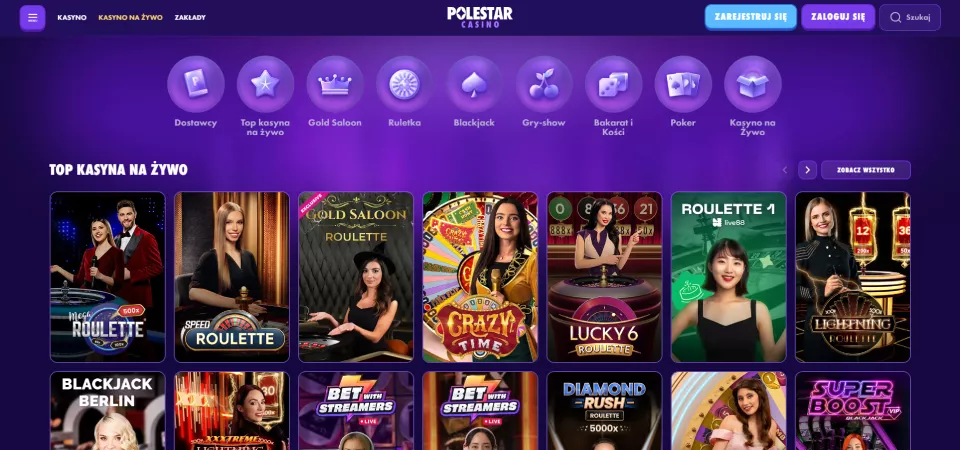Show previous games with left chevron arrow
The width and height of the screenshot is (960, 450).
coord(786,170)
